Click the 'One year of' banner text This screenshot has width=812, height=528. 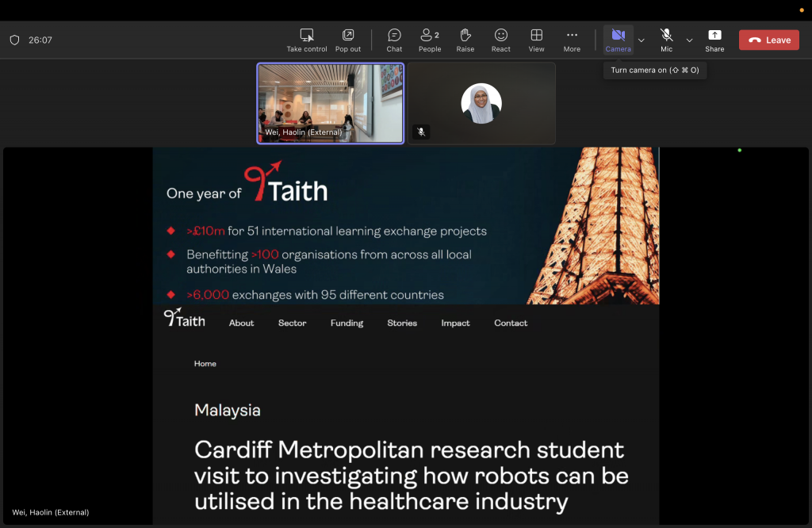coord(204,193)
